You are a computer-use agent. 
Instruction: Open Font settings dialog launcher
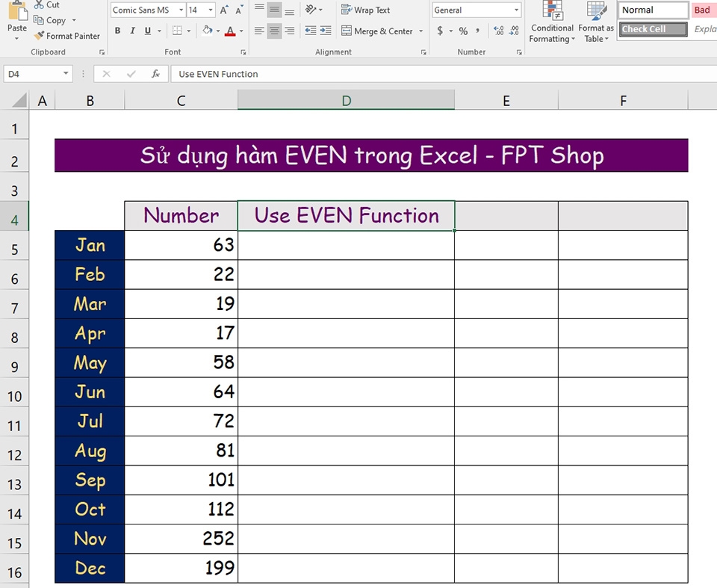pyautogui.click(x=243, y=52)
